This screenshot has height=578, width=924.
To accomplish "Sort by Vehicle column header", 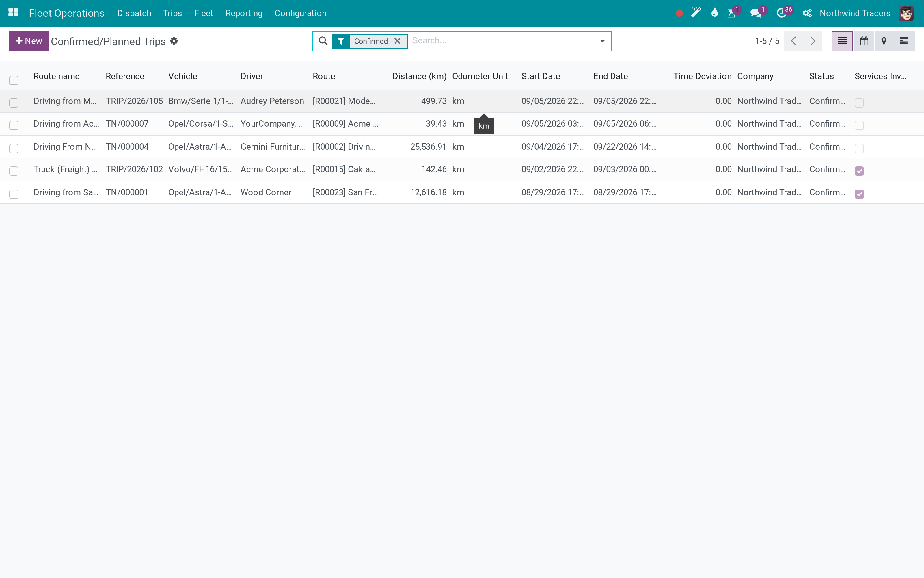I will click(182, 76).
